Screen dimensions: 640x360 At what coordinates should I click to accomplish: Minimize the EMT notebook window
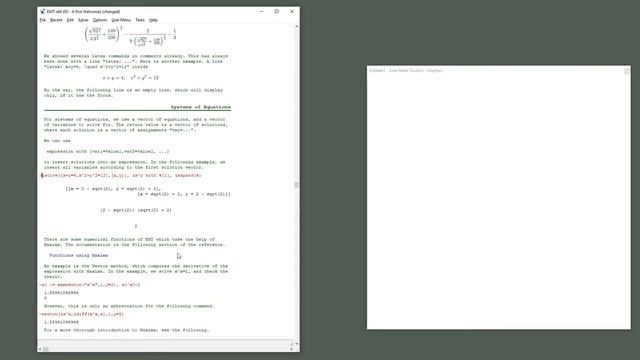tap(262, 11)
